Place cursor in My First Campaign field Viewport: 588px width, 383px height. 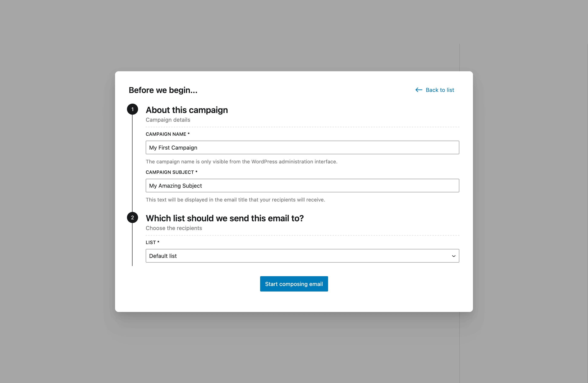(302, 147)
